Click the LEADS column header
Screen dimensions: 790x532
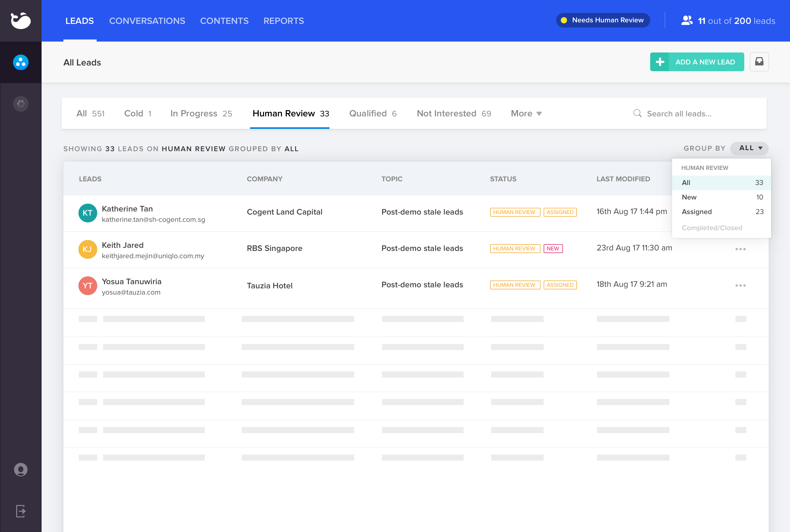pyautogui.click(x=90, y=179)
